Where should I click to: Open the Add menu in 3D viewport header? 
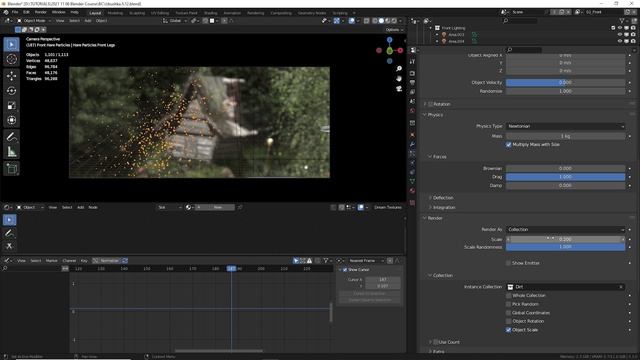pos(88,20)
